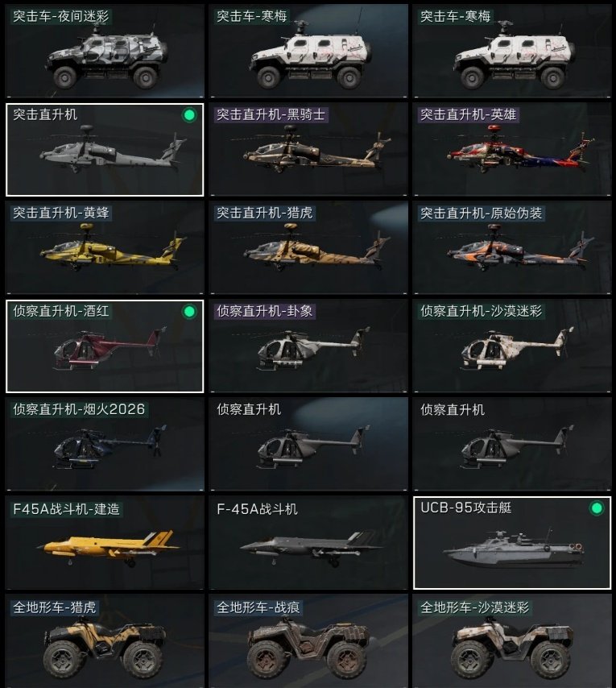Pick the 侦察直升机-卦象 skin
The height and width of the screenshot is (688, 616).
click(308, 346)
